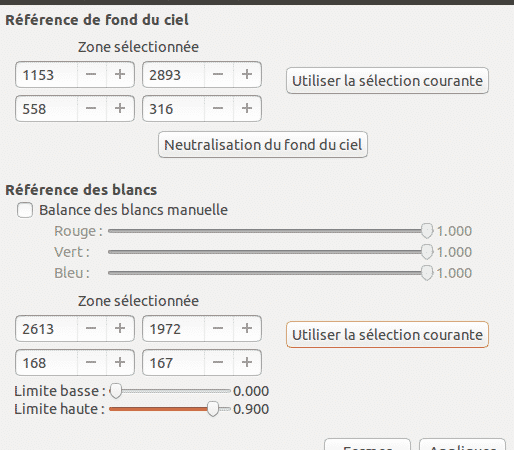
Task: Increase the white reference value 2613
Action: click(120, 328)
